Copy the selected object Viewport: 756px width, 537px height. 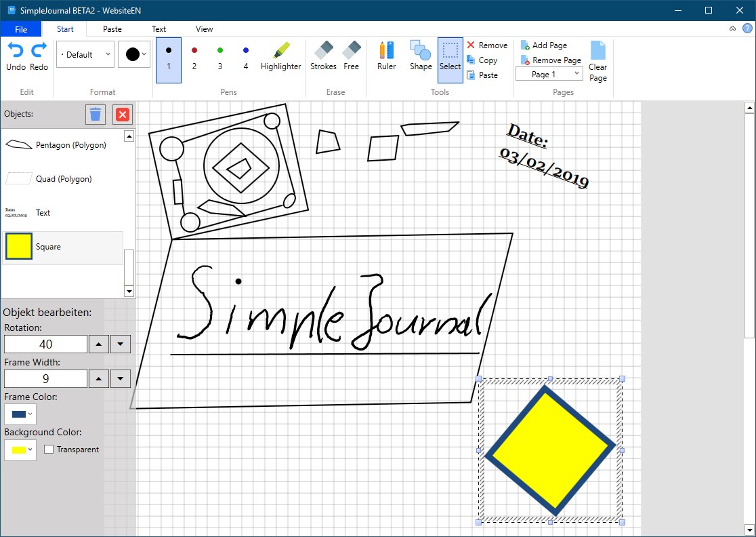[482, 60]
